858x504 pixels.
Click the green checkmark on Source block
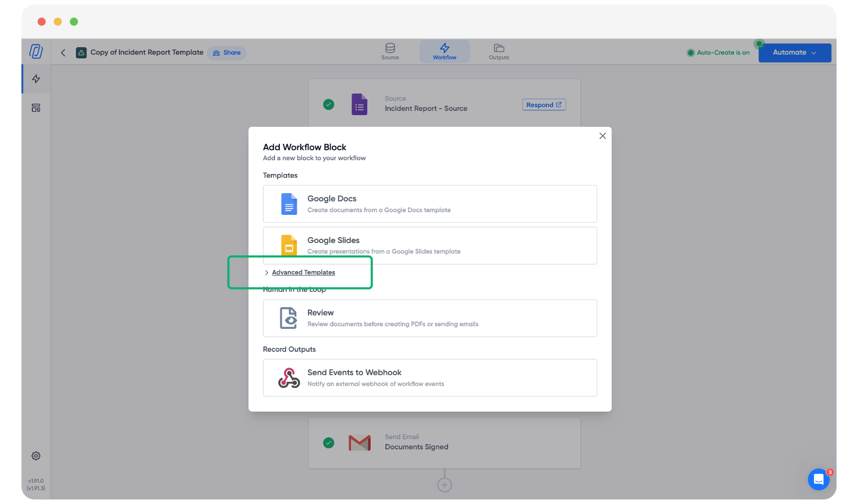pyautogui.click(x=329, y=105)
